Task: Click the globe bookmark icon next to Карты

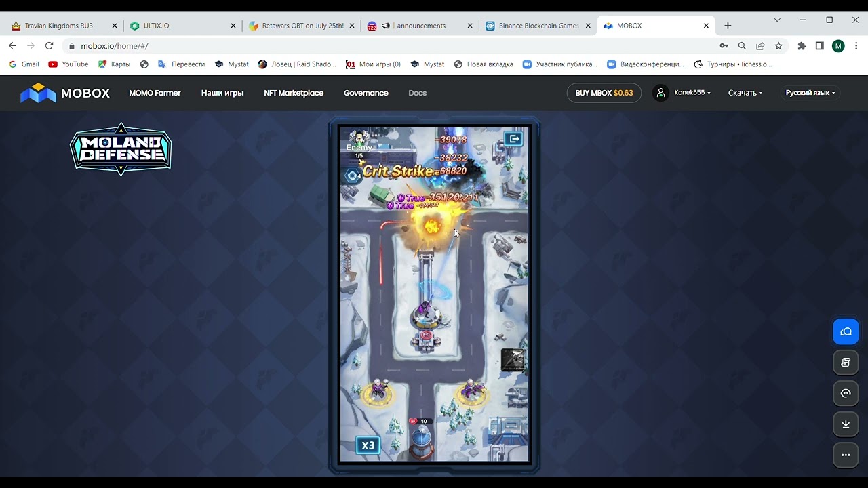Action: (x=144, y=64)
